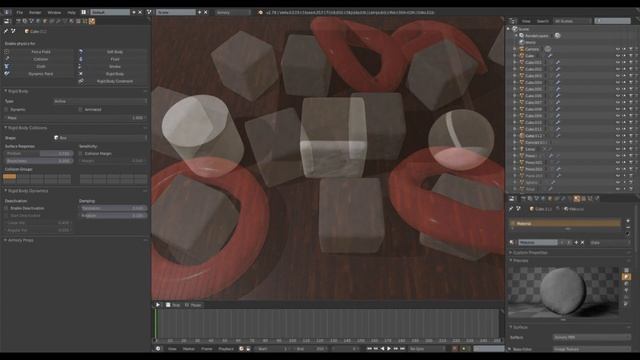Add a new screen layout with plus
Image resolution: width=640 pixels, height=360 pixels.
point(133,12)
